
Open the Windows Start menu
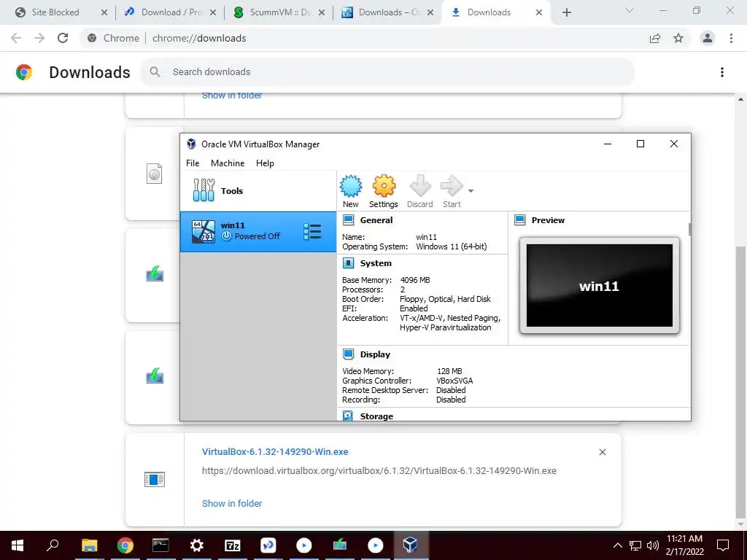point(18,545)
